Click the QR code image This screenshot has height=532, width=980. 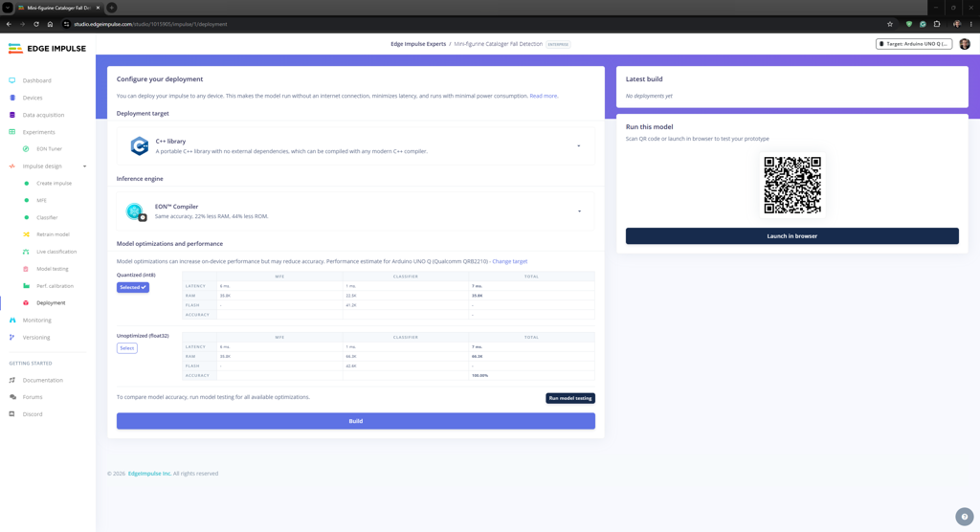pos(792,185)
